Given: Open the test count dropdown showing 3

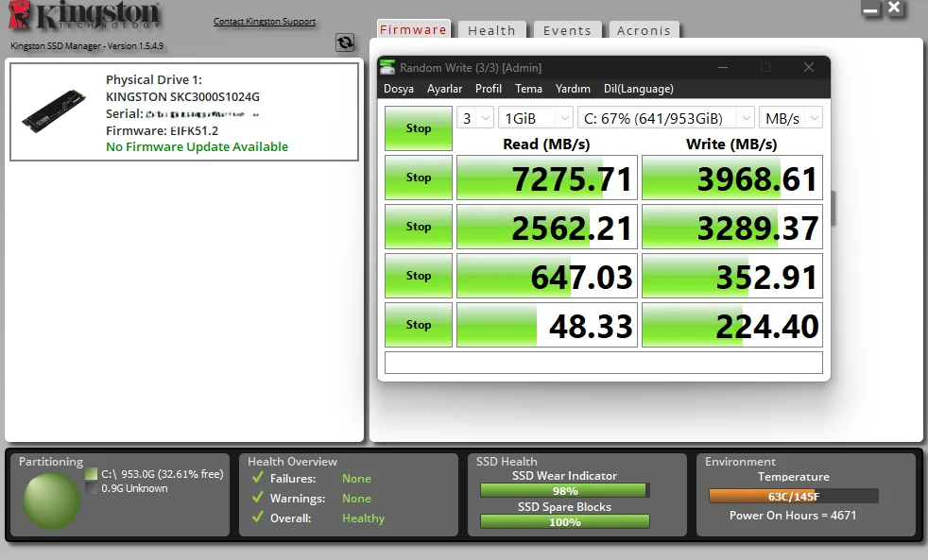Looking at the screenshot, I should coord(475,118).
